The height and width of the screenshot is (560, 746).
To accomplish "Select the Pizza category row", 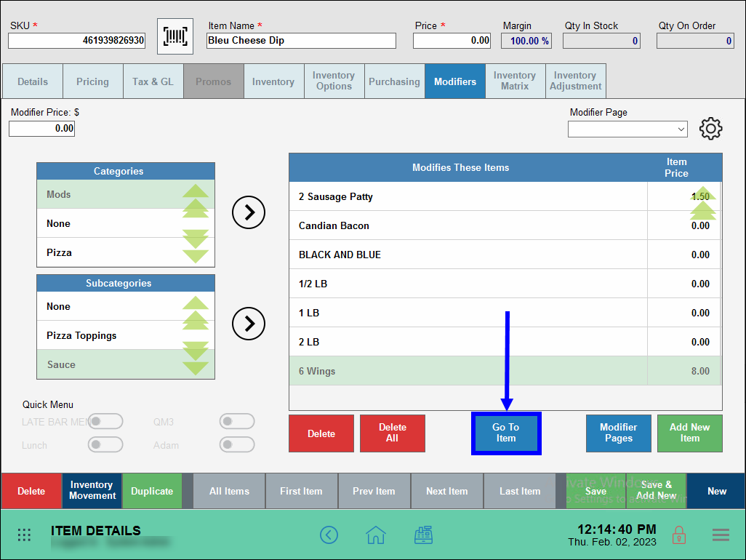I will pos(126,252).
